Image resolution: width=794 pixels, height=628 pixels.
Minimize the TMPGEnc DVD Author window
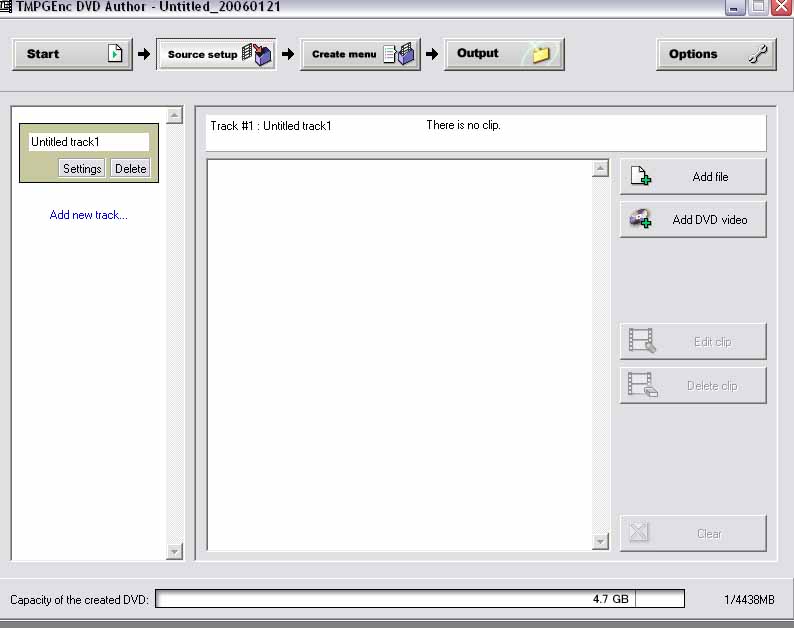tap(735, 7)
